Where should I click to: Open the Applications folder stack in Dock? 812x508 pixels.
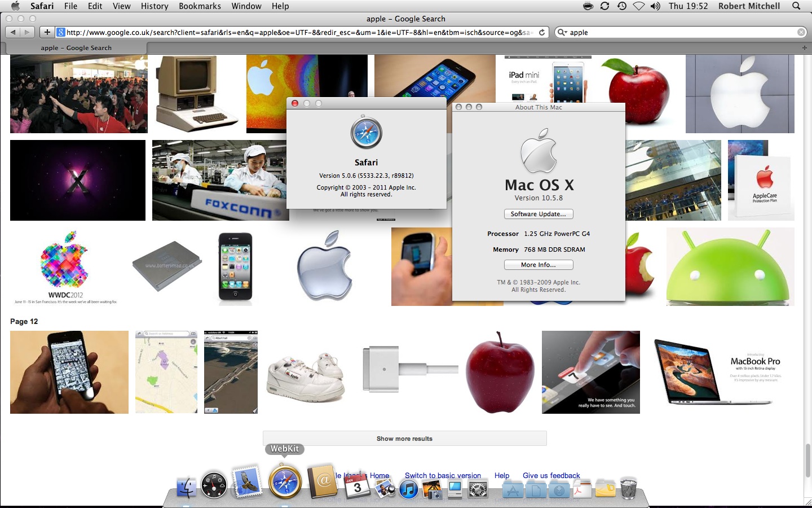coord(513,490)
